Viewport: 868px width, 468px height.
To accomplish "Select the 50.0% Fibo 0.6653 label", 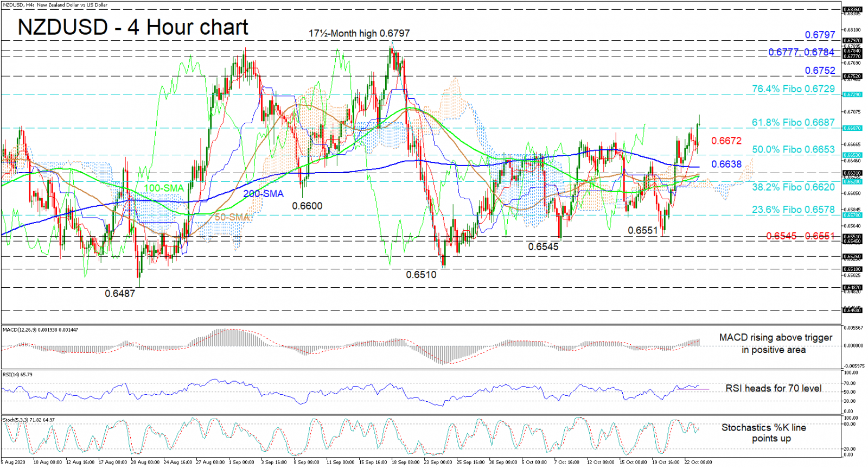I will click(793, 149).
